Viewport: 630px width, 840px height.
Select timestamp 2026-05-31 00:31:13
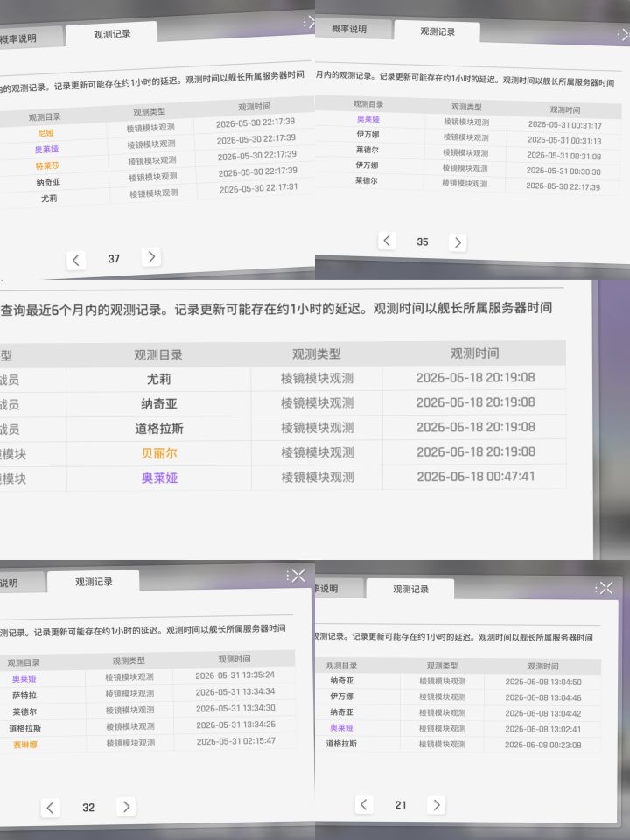point(564,140)
